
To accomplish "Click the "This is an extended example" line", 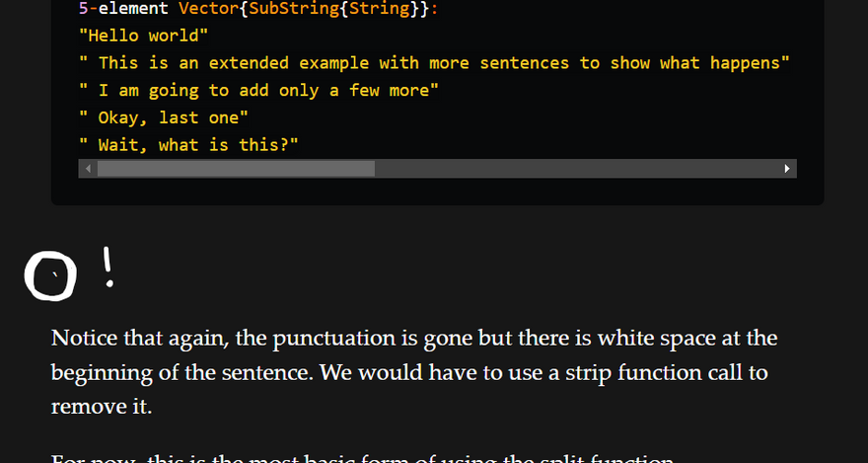I will pos(434,63).
